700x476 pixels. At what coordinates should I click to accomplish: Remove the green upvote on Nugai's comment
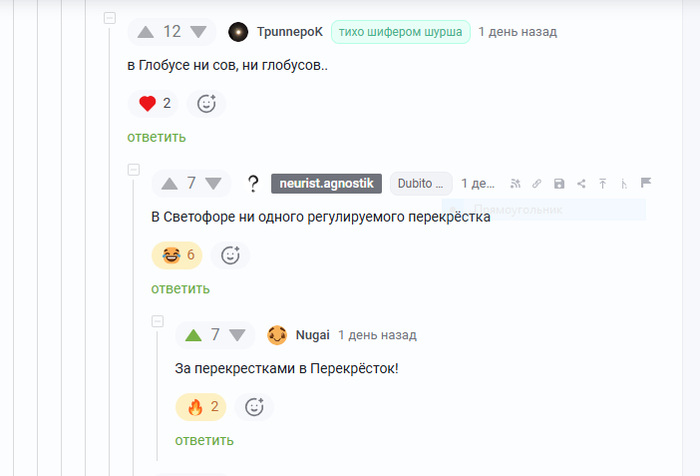click(193, 335)
